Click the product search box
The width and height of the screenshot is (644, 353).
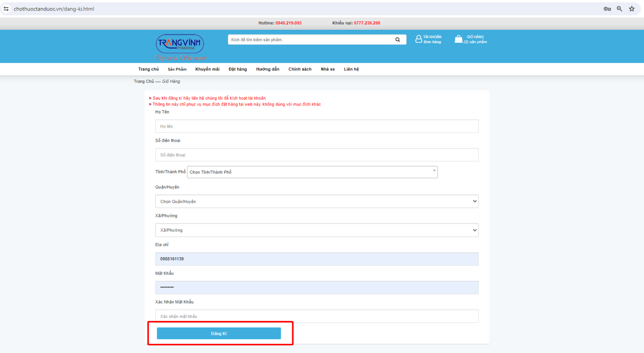(310, 39)
